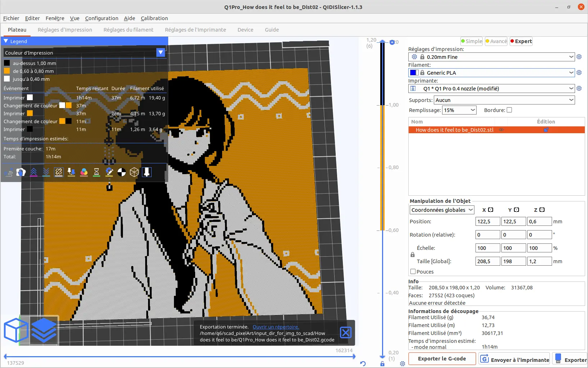This screenshot has height=368, width=588.
Task: Open the Guide tab
Action: click(272, 30)
